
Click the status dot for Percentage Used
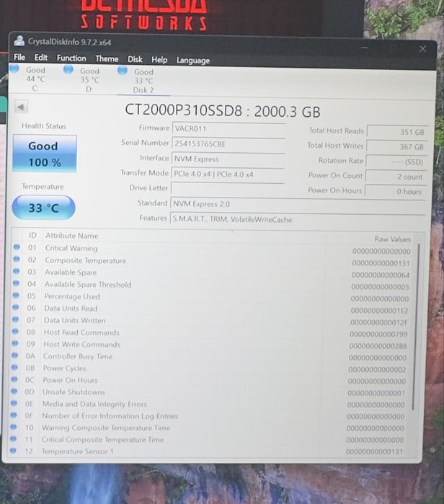[x=16, y=295]
